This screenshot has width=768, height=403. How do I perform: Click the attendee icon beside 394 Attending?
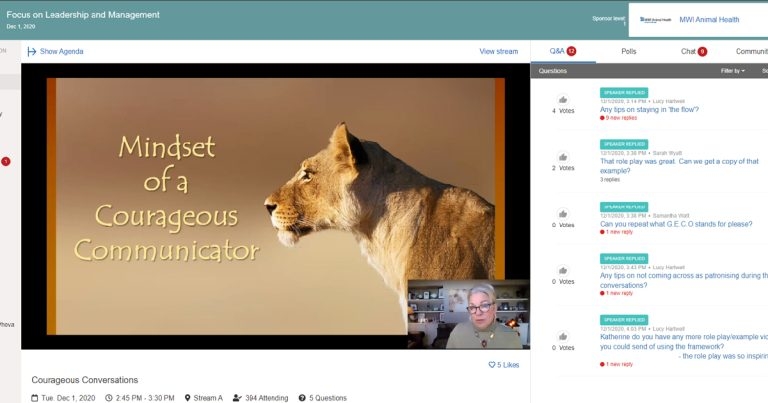[237, 398]
